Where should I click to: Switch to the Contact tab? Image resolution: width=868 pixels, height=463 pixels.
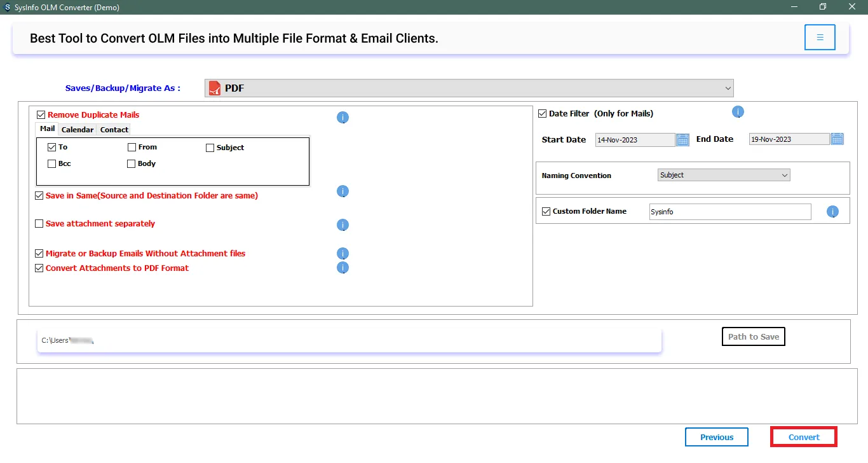coord(114,130)
